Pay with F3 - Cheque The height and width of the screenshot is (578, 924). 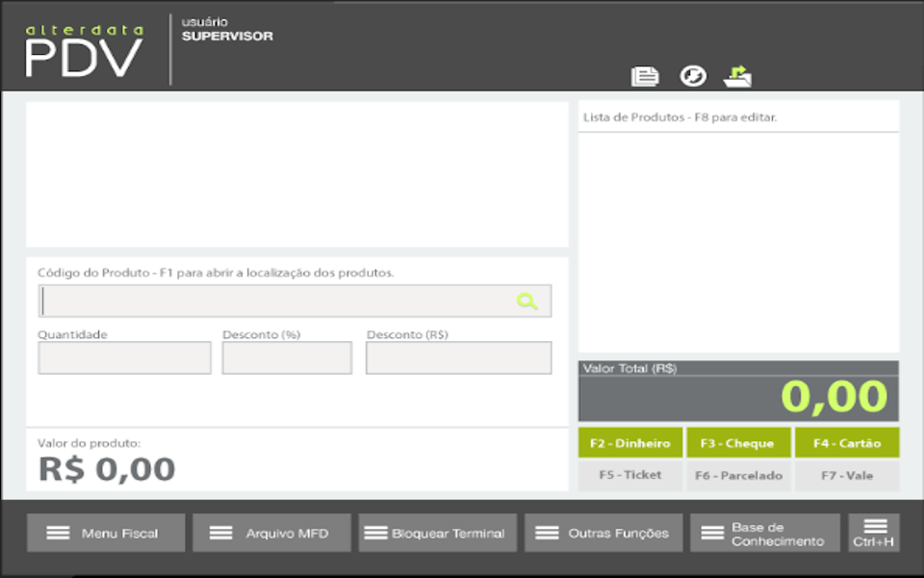point(738,443)
